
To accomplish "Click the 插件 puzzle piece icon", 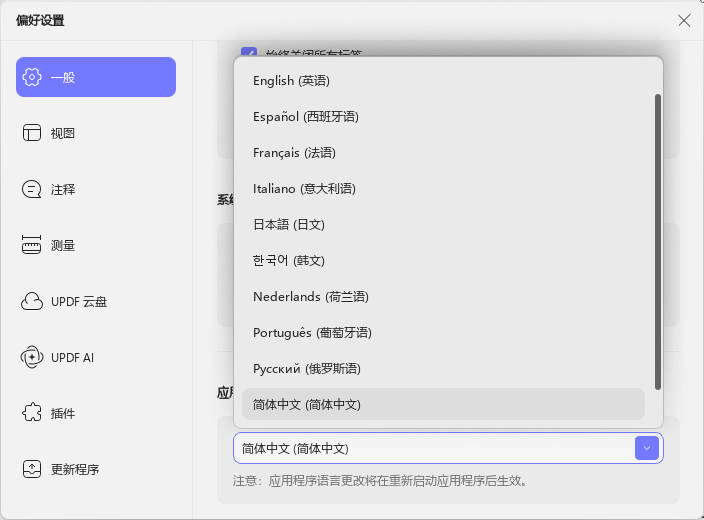I will (x=32, y=413).
